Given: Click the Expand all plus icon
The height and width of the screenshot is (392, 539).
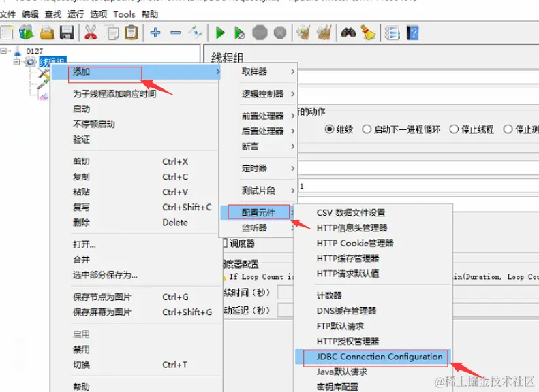Looking at the screenshot, I should click(155, 33).
